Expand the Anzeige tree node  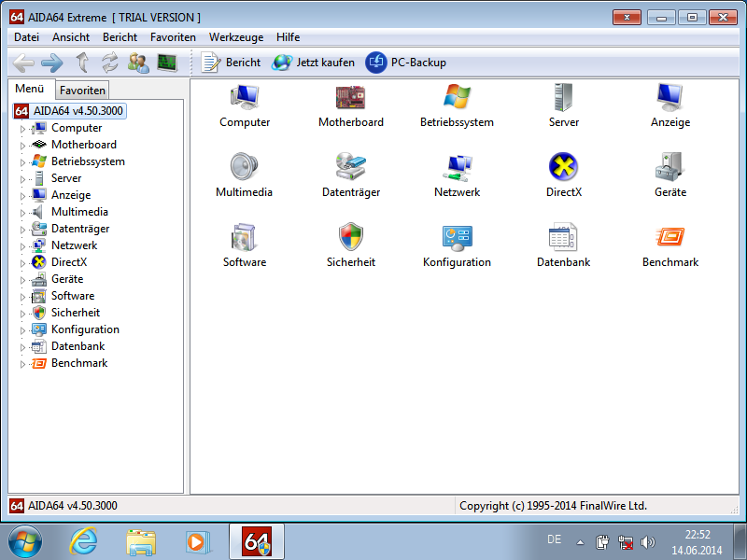(22, 196)
